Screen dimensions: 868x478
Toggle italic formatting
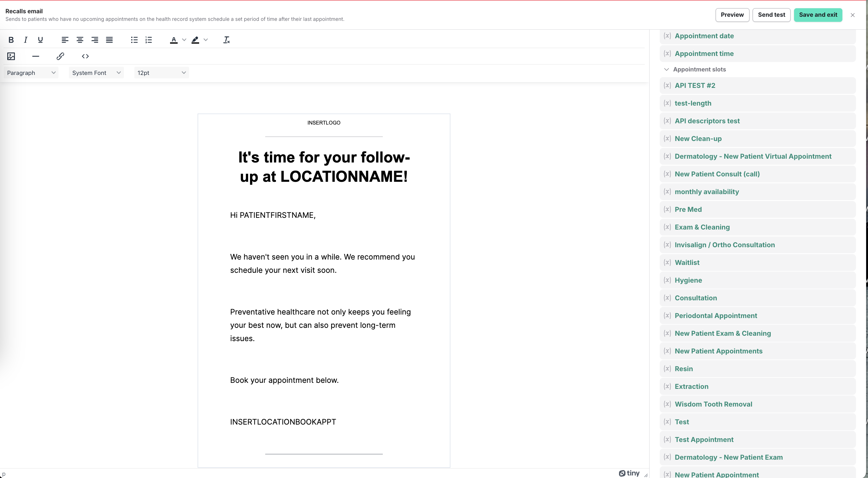(x=26, y=40)
